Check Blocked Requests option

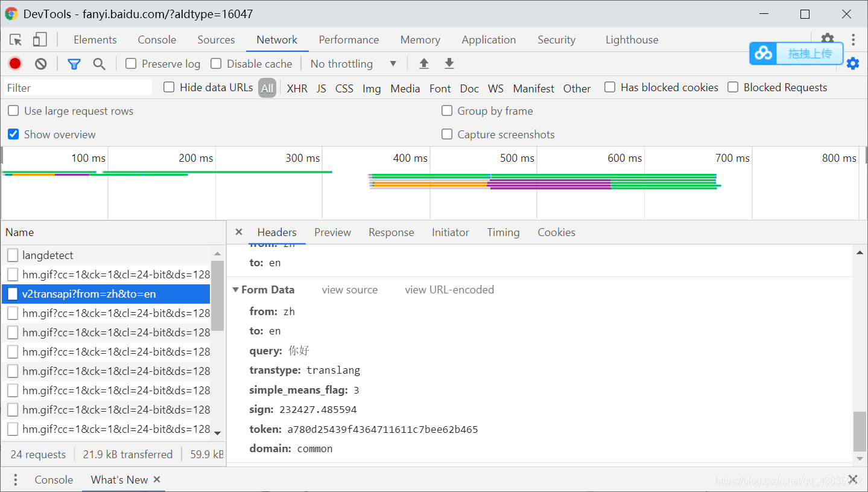pos(733,87)
